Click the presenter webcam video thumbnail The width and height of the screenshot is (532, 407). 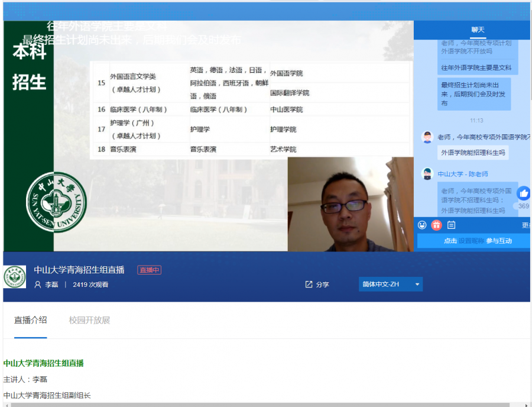pyautogui.click(x=350, y=204)
